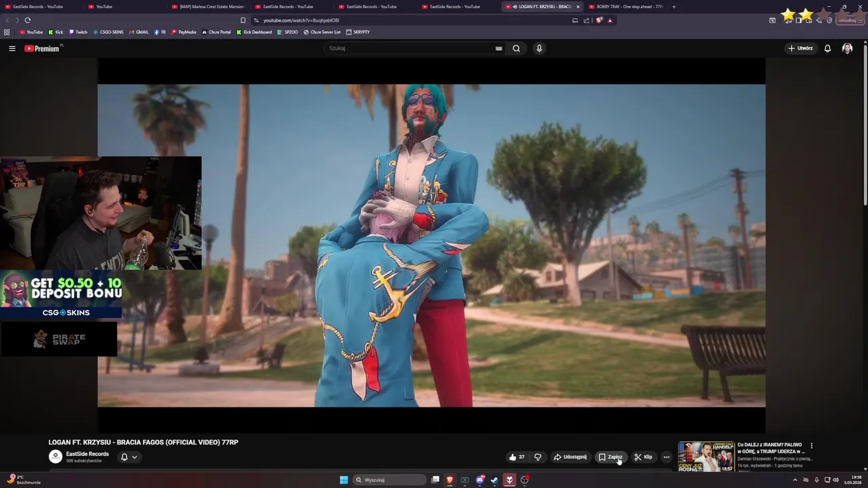The height and width of the screenshot is (488, 868).
Task: Open the YouTube hamburger guide menu
Action: (12, 48)
